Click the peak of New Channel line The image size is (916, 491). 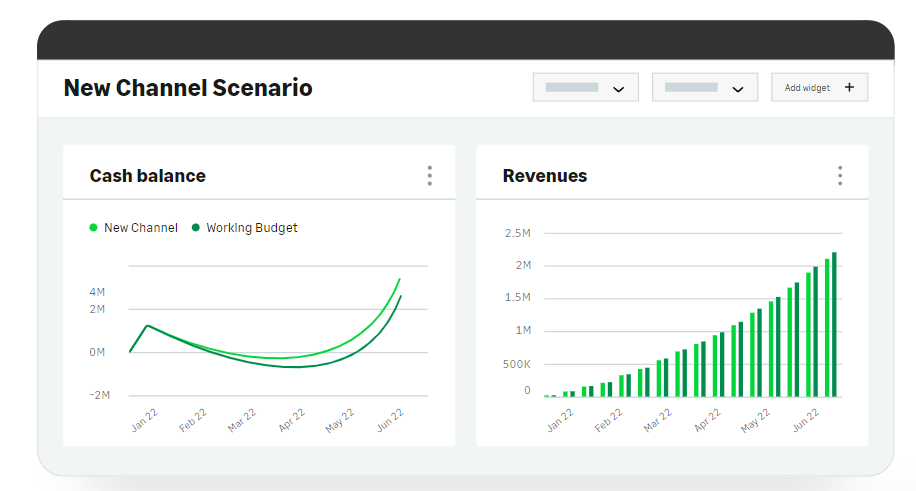tap(399, 280)
